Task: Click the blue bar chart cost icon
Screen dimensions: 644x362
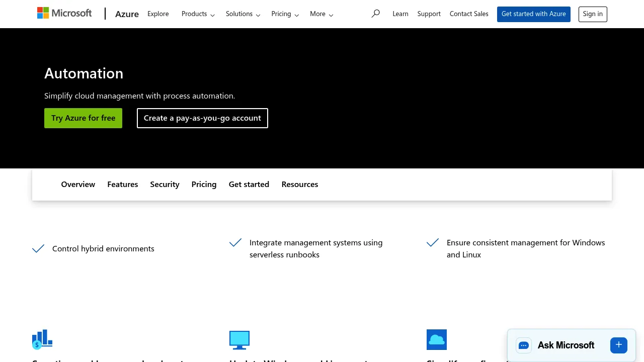Action: [x=42, y=339]
